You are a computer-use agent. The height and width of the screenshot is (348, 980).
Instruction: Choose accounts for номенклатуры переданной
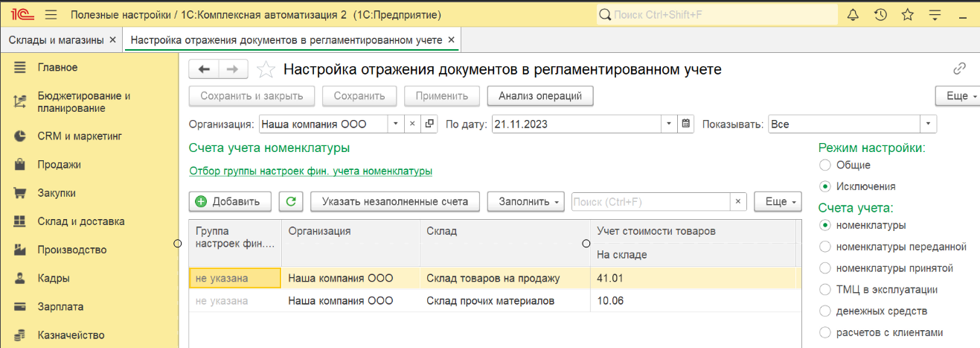[824, 247]
